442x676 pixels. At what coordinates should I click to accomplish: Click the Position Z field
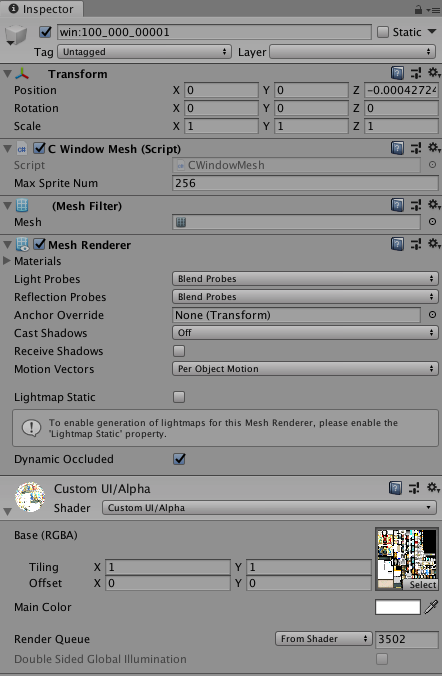(401, 90)
